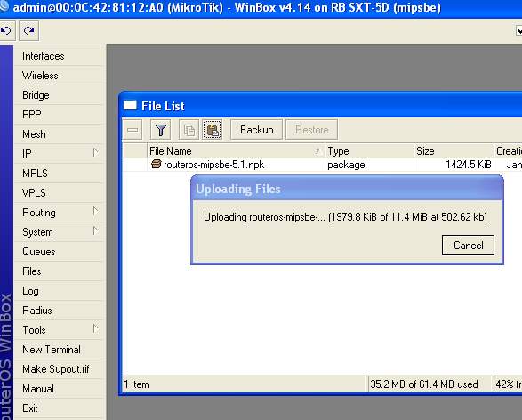This screenshot has width=522, height=420.
Task: Click the Restore button
Action: click(311, 130)
